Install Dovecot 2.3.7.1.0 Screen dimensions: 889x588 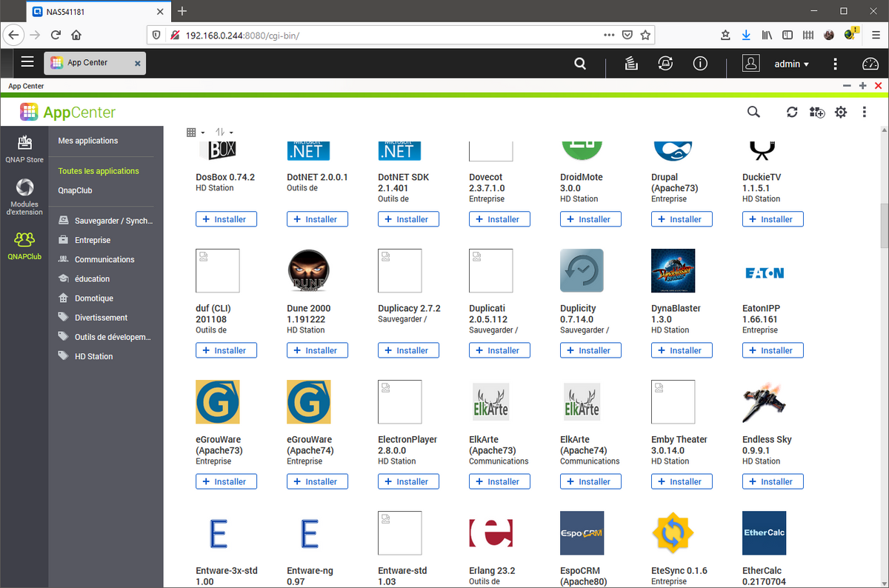pyautogui.click(x=499, y=219)
